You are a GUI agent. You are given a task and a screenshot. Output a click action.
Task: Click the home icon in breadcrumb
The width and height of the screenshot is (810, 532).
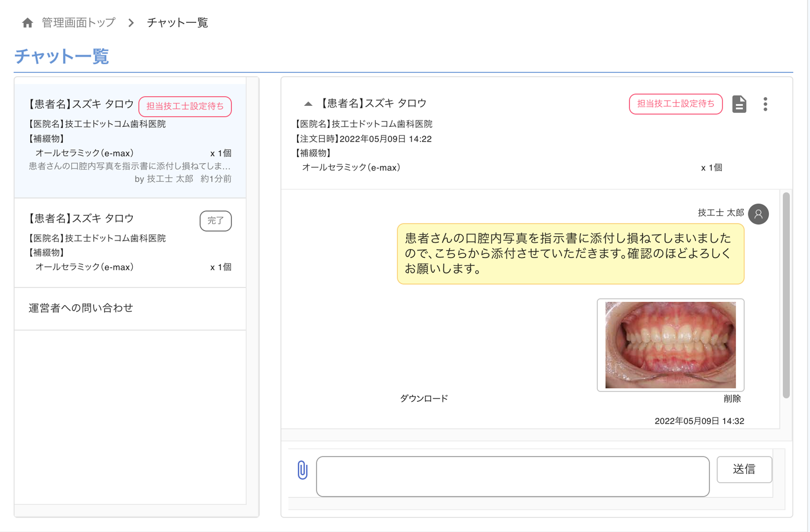[x=28, y=23]
